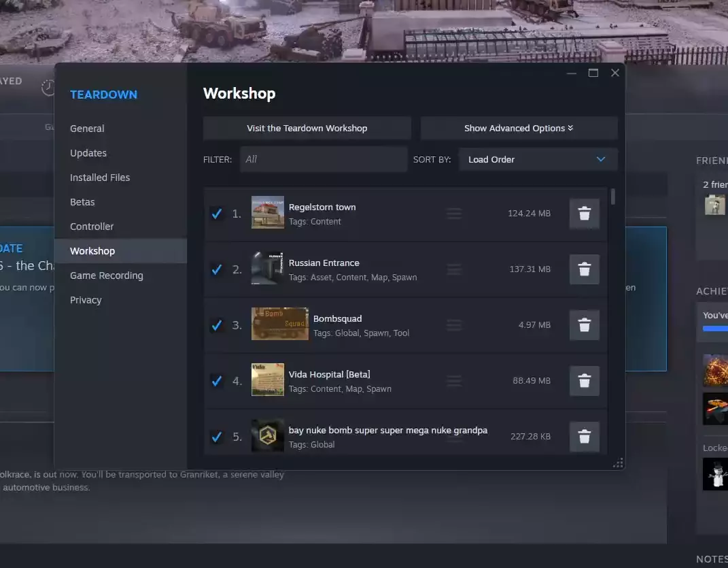Open car achievement icon in Steam library

click(x=715, y=409)
